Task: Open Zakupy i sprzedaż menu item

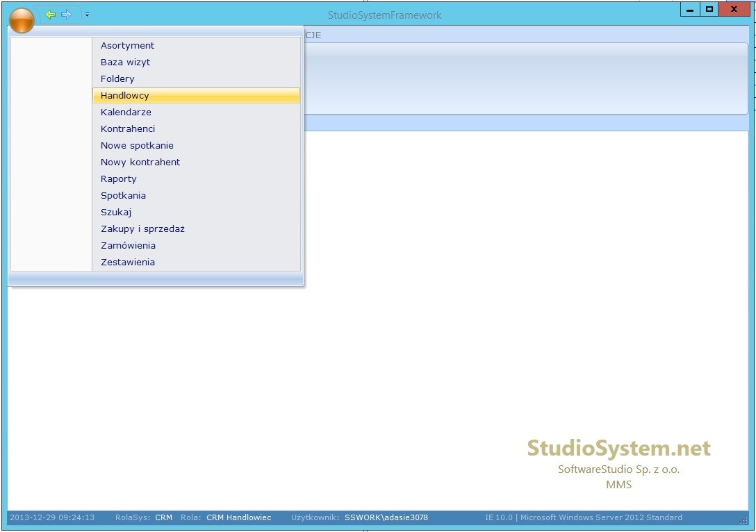Action: tap(196, 229)
